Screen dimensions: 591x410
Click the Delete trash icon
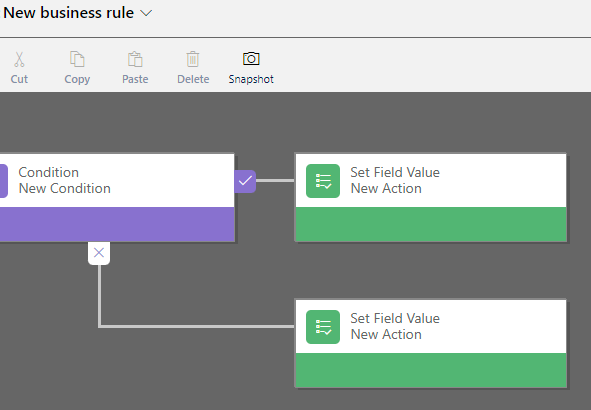193,60
